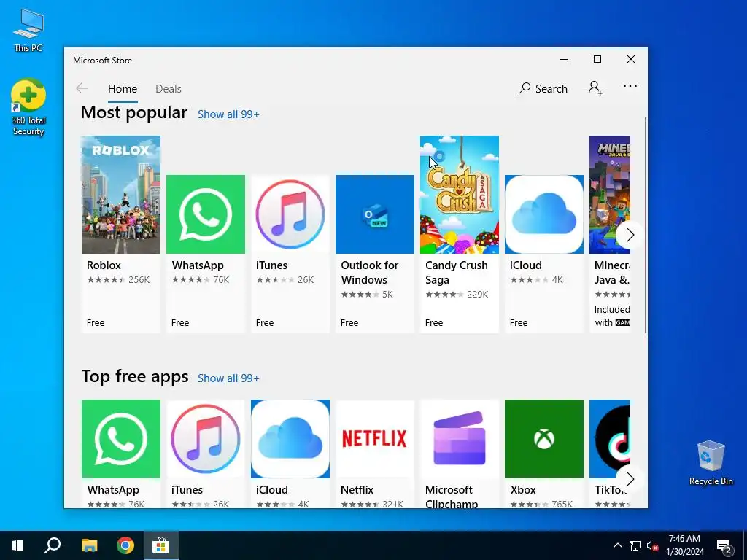Advance Top free apps row with right chevron

tap(630, 479)
